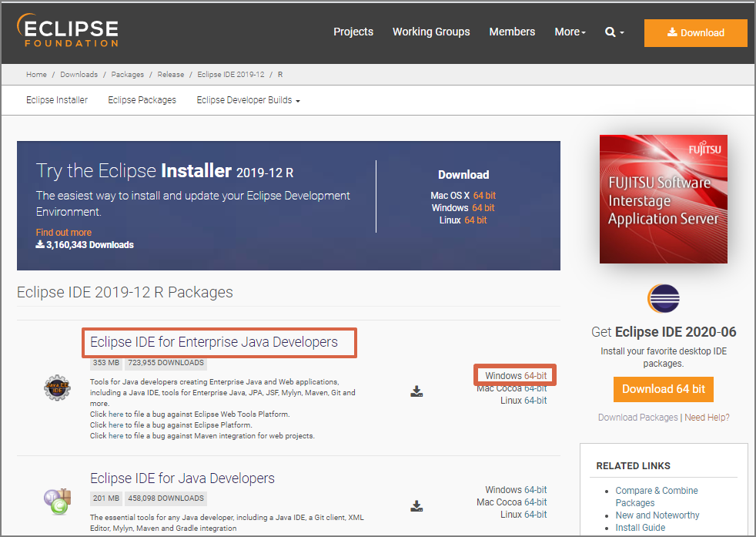756x537 pixels.
Task: Open Working Groups menu item
Action: click(431, 32)
